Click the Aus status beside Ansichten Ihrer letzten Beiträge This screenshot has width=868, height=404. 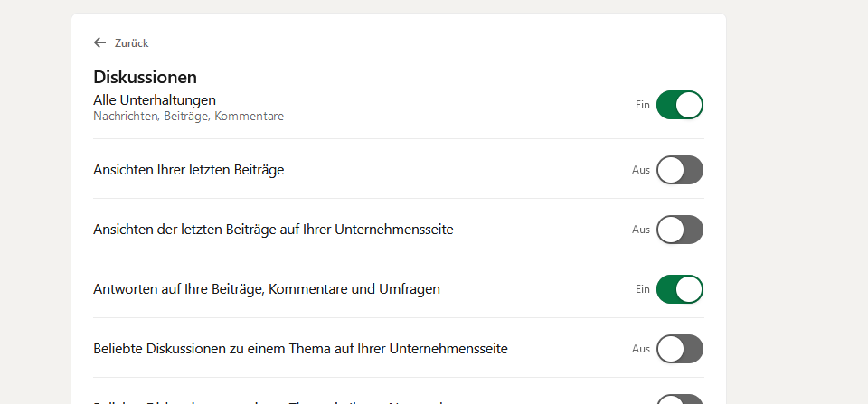coord(641,170)
